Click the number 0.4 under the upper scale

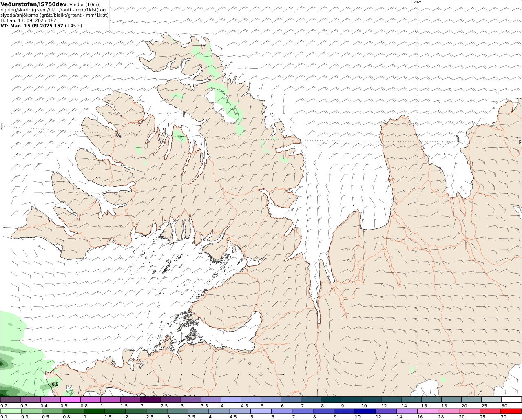click(x=44, y=406)
